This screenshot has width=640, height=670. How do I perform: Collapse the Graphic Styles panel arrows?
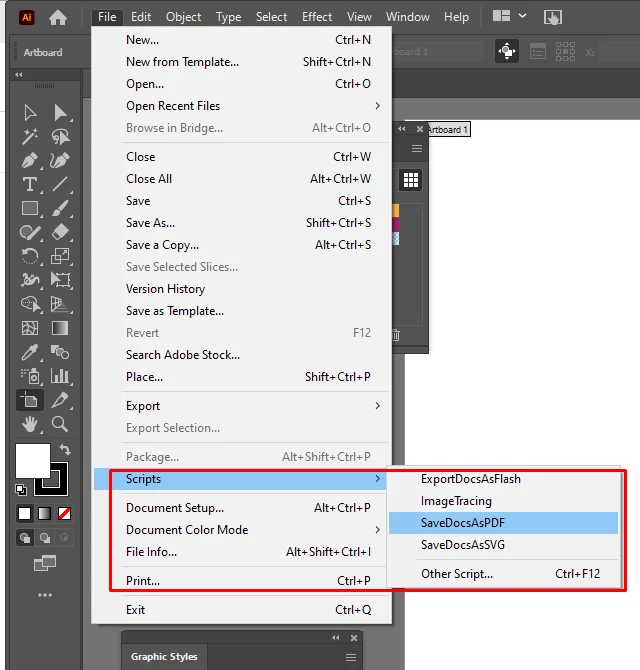click(x=336, y=638)
